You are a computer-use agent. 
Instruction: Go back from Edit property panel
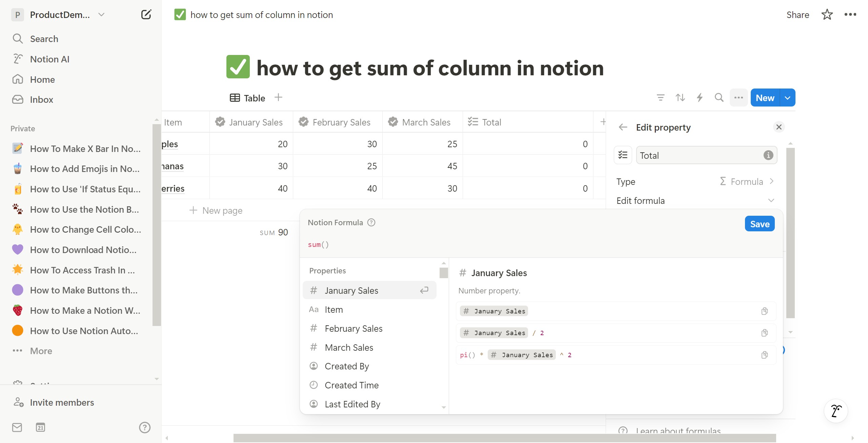click(x=623, y=127)
